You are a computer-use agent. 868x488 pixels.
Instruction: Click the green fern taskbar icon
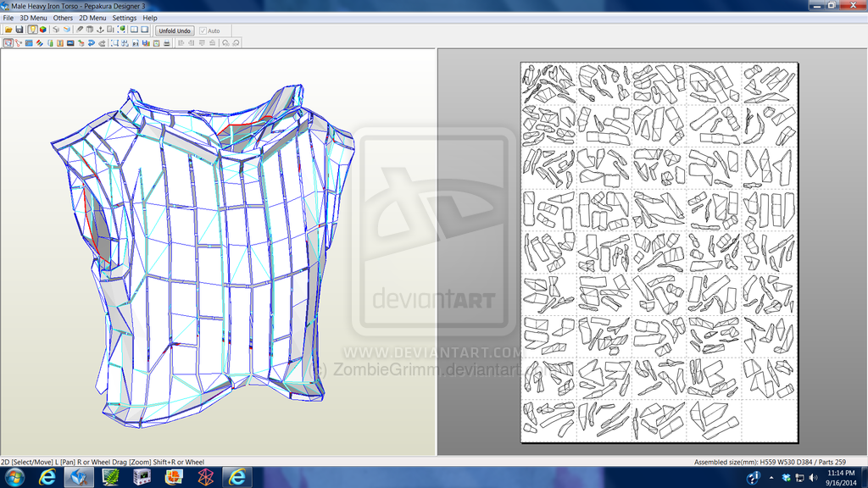pos(110,477)
